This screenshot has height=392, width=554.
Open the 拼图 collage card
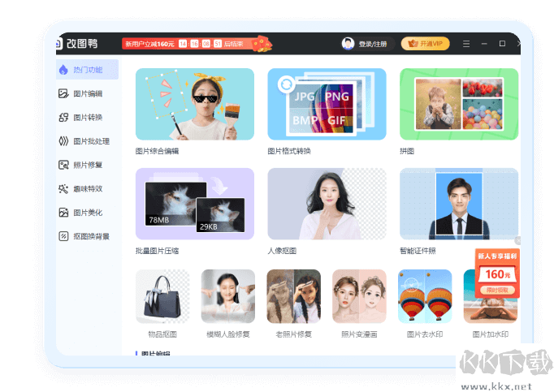point(459,104)
